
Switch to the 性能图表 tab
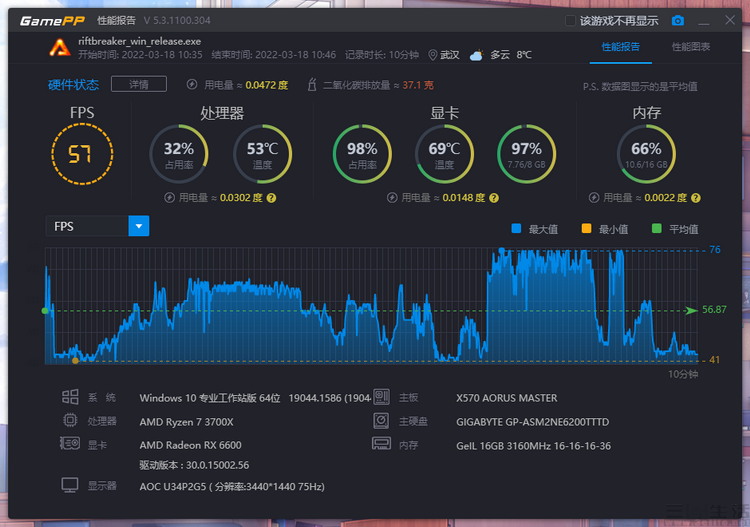[691, 46]
